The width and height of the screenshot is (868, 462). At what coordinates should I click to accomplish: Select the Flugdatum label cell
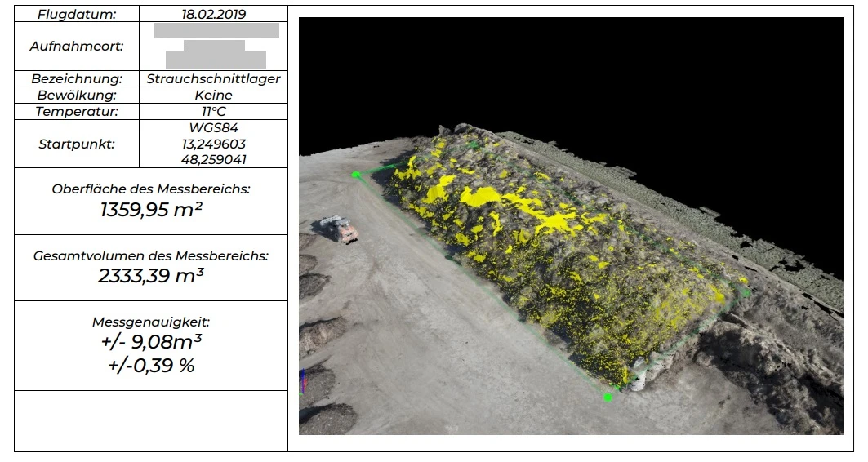[x=77, y=14]
